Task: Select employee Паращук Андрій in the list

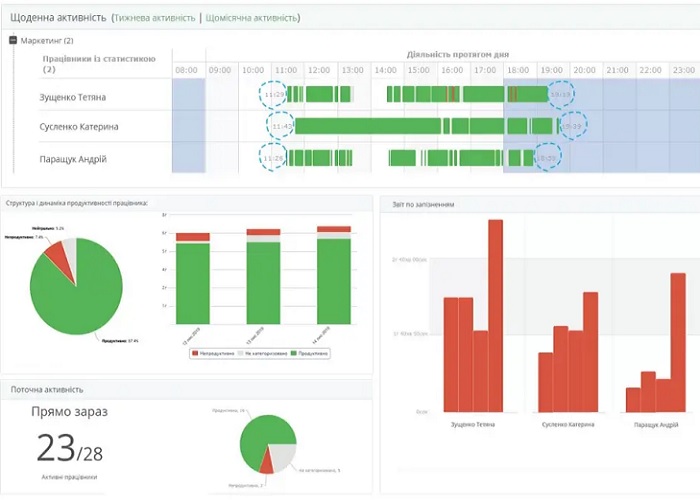Action: click(x=72, y=159)
